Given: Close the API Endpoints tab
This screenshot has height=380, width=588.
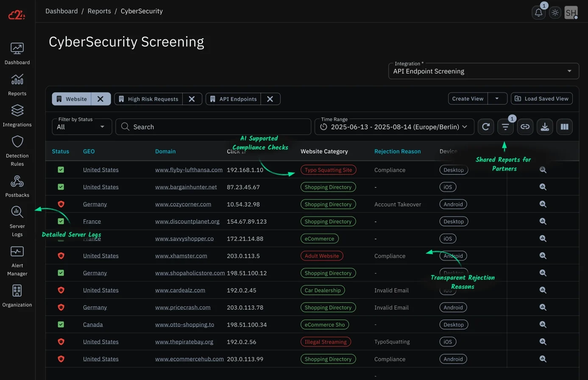Looking at the screenshot, I should (270, 99).
